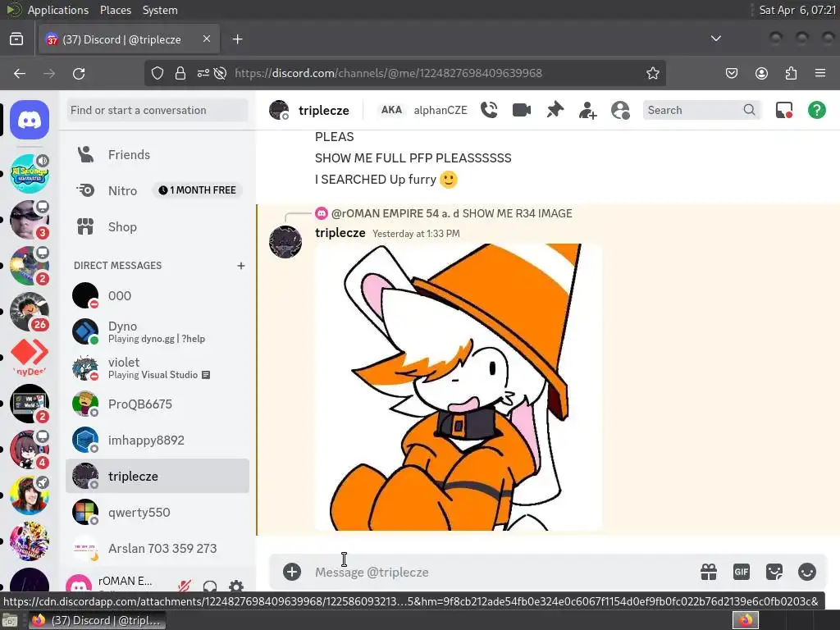Open Firefox account icon
The width and height of the screenshot is (840, 630).
[x=761, y=73]
